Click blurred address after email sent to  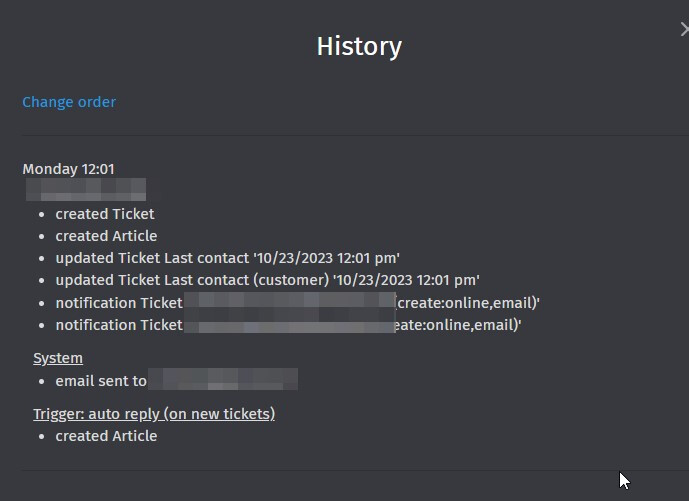[223, 379]
